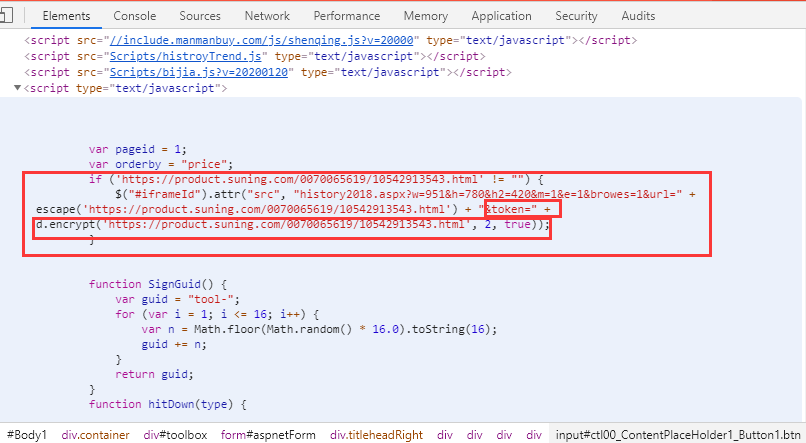Click the line 'var pageid = 1;'
The width and height of the screenshot is (806, 443).
pos(137,149)
